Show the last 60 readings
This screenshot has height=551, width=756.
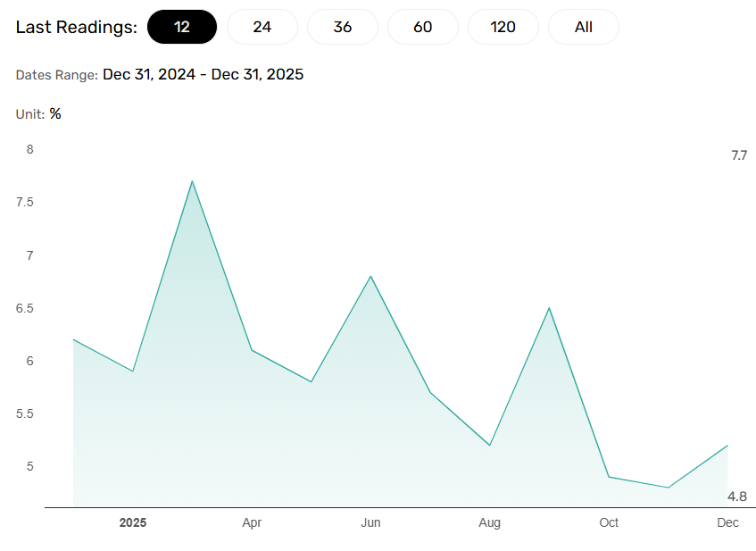click(423, 27)
